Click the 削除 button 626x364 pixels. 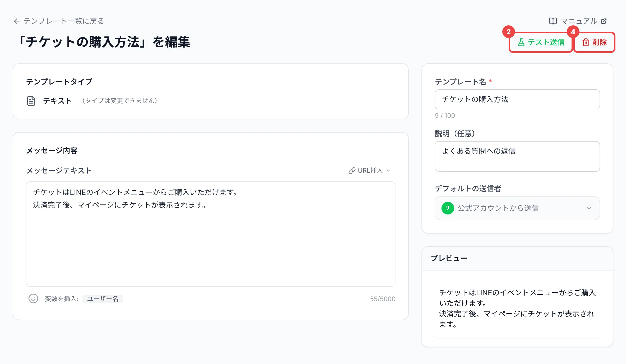point(594,42)
